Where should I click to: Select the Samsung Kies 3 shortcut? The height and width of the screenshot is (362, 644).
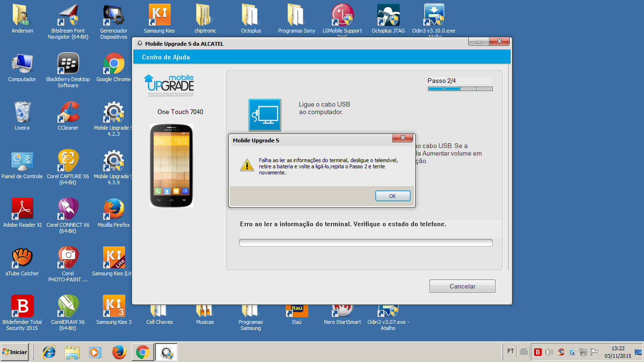(114, 311)
